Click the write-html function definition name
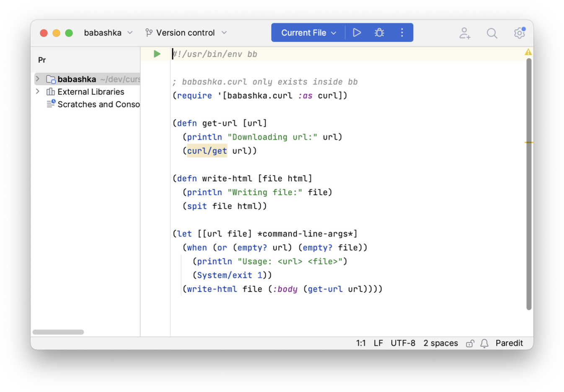 click(227, 178)
